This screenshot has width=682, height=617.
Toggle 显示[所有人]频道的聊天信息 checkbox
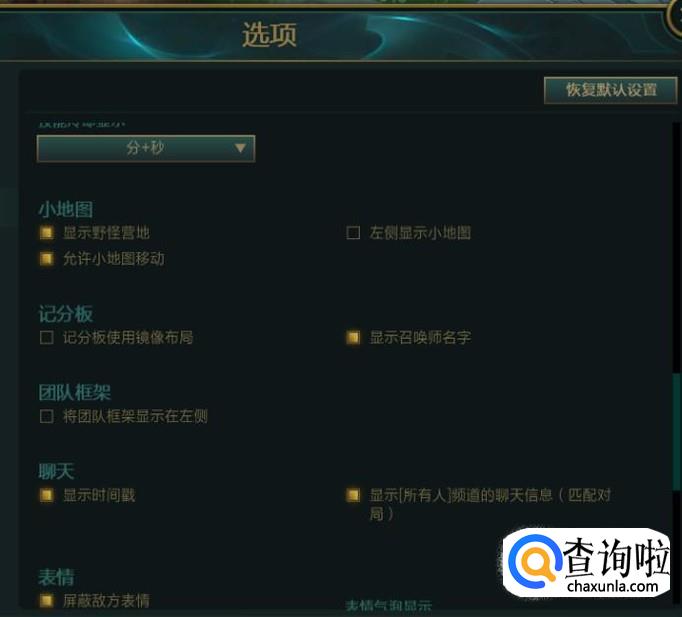tap(353, 495)
